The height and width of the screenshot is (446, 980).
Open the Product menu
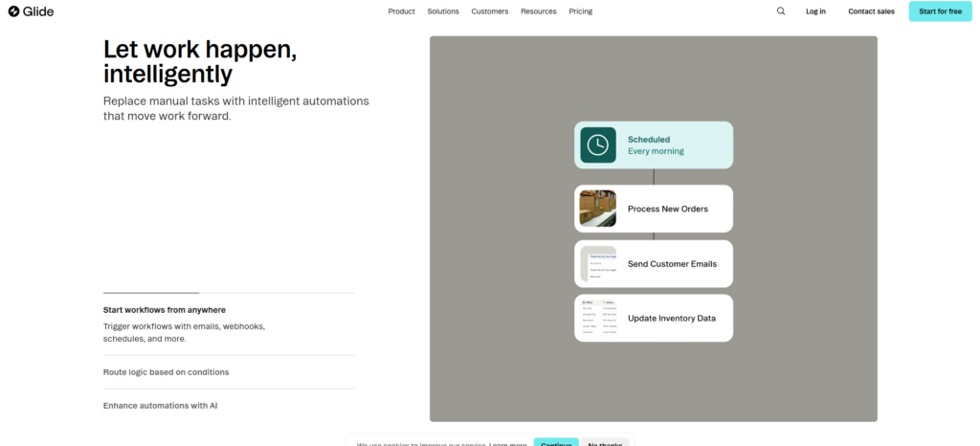401,11
